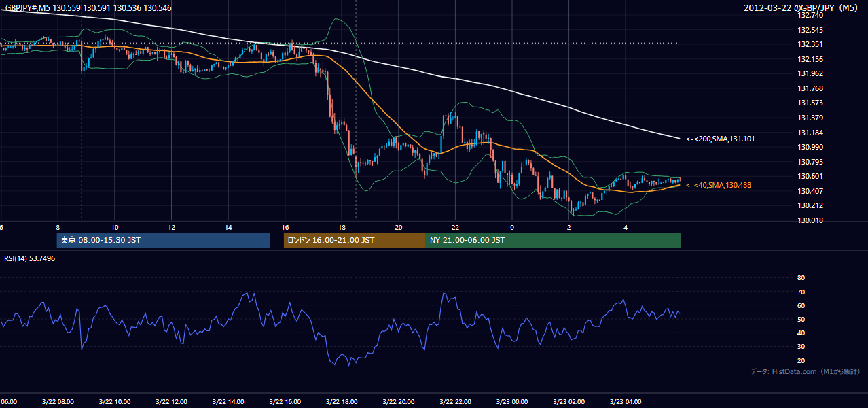Click RSI scale value 80
Screen dimensions: 868x408
point(801,278)
